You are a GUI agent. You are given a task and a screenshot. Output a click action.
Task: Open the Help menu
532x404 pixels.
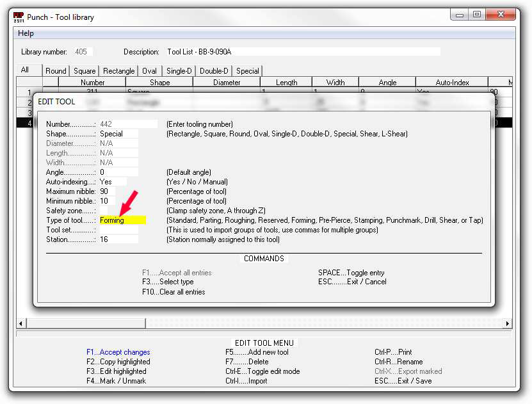coord(26,33)
